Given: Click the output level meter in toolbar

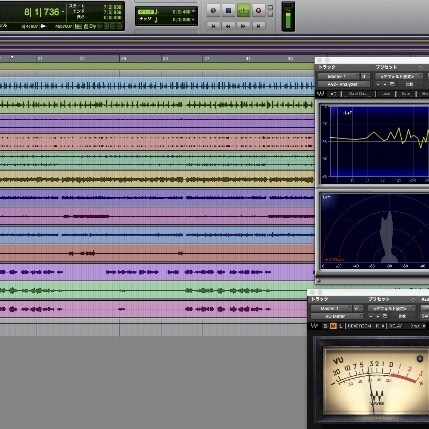Looking at the screenshot, I should [x=288, y=17].
